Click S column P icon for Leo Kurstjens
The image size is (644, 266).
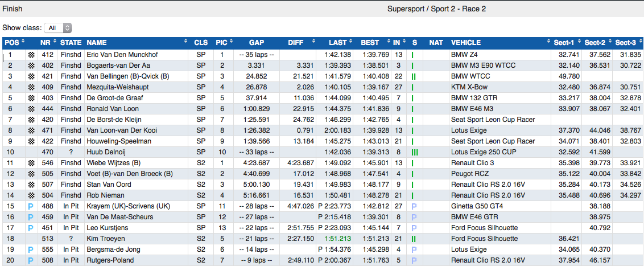click(x=414, y=228)
